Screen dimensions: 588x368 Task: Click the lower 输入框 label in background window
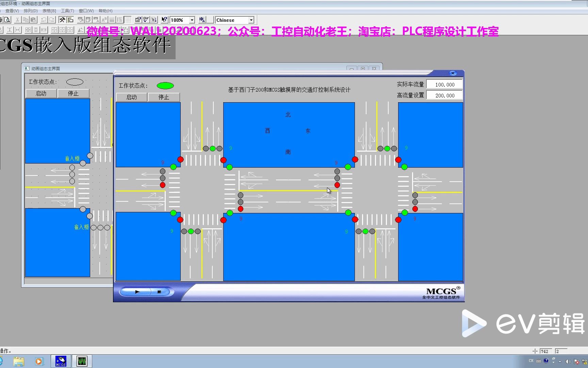(82, 227)
